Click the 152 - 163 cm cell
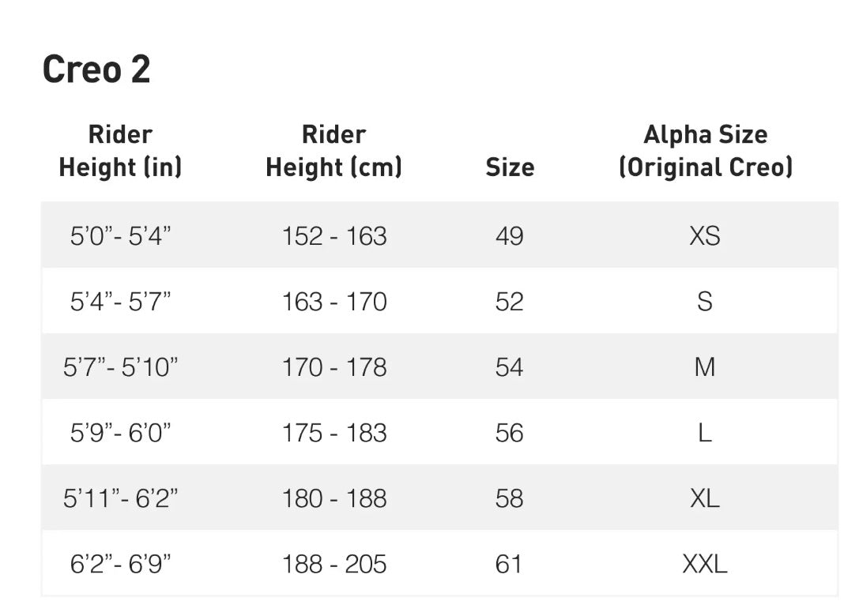This screenshot has width=859, height=616. pos(334,236)
